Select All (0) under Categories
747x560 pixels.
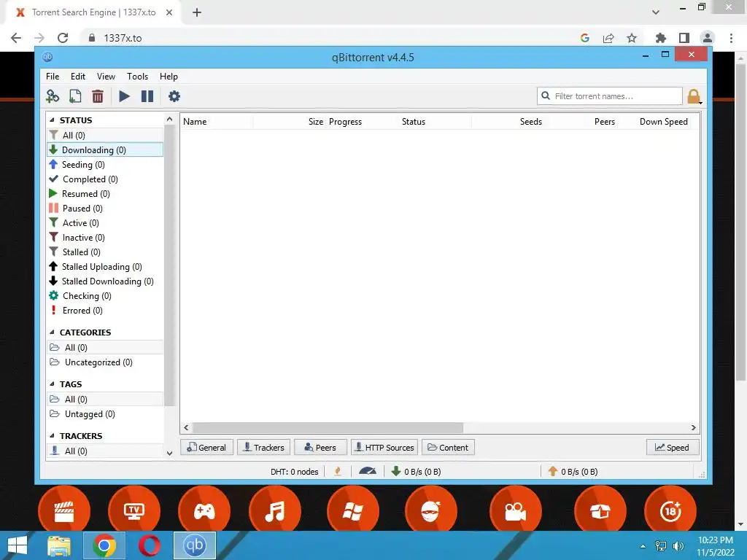[x=105, y=348]
